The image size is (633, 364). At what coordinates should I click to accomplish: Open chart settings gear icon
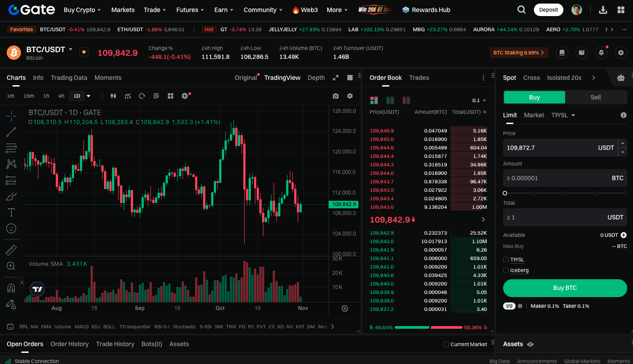click(x=350, y=96)
